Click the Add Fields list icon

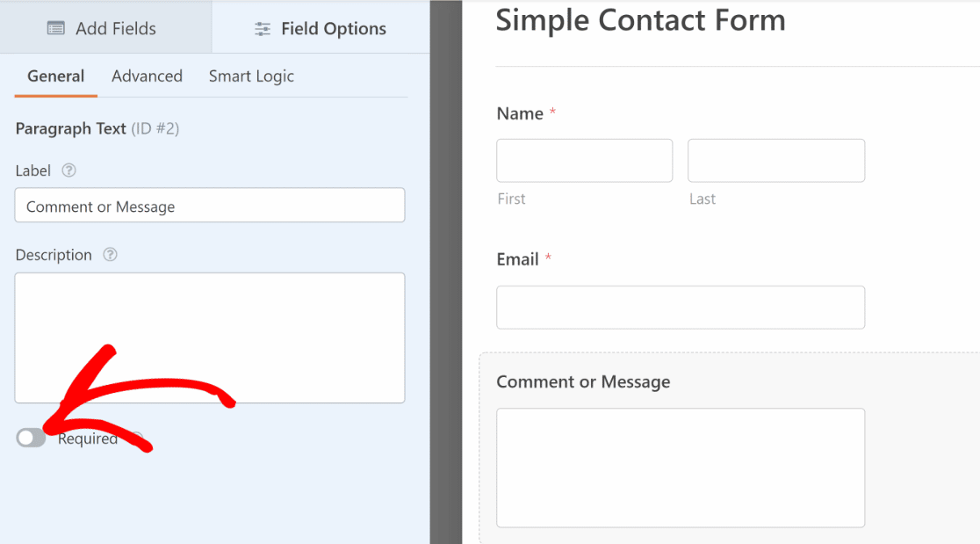point(55,28)
